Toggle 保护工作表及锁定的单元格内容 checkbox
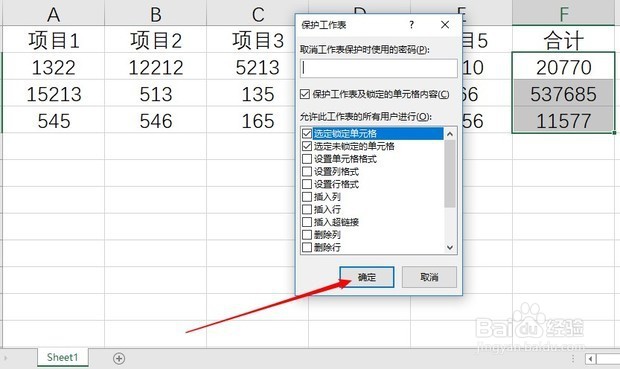This screenshot has width=620, height=369. click(x=304, y=94)
